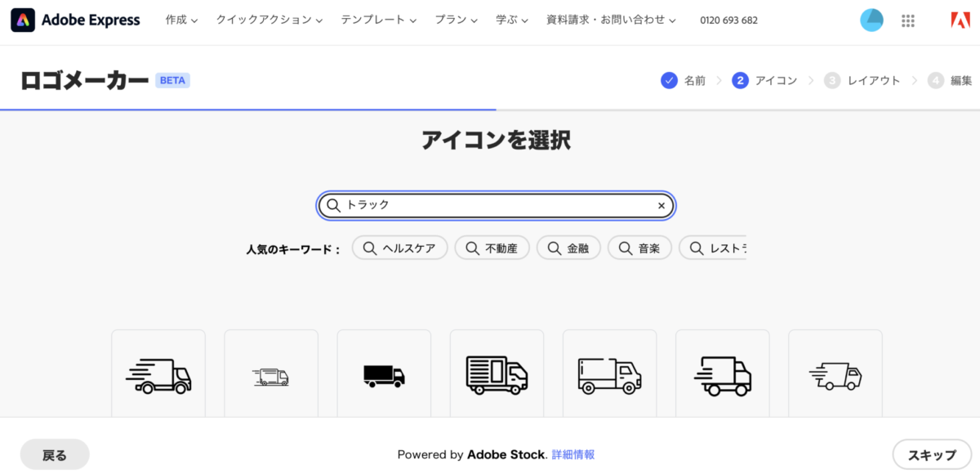Pick the outlined box truck icon
The image size is (980, 474).
tap(609, 375)
